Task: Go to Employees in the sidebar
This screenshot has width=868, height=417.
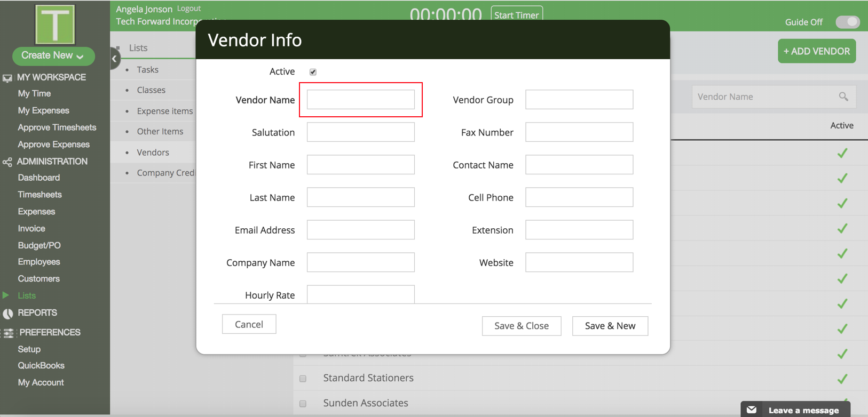Action: (x=39, y=262)
